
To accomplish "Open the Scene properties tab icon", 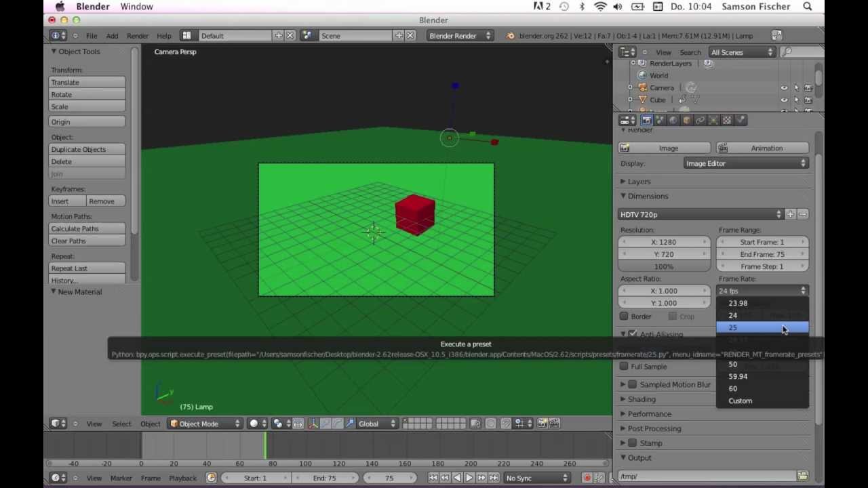I will [x=660, y=120].
